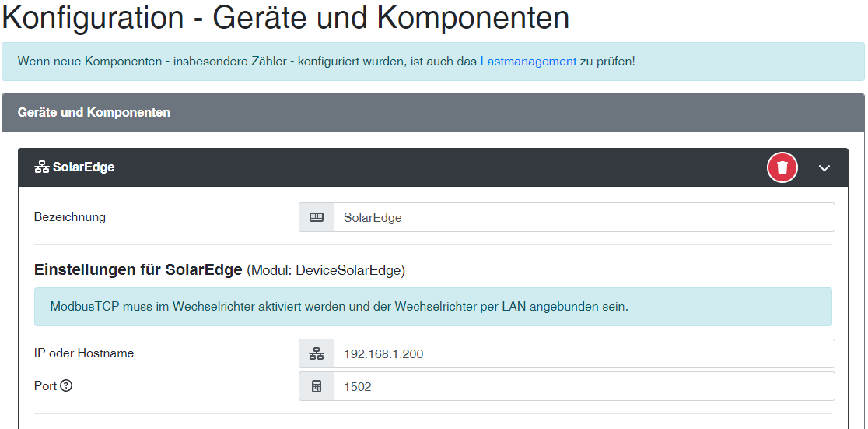Click the Konfiguration page title
The width and height of the screenshot is (868, 429).
click(x=286, y=19)
